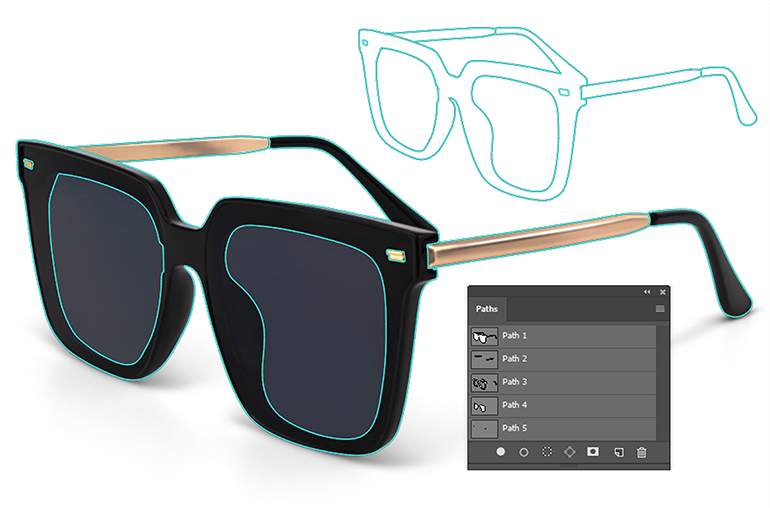Select the Path 1 row

(563, 336)
